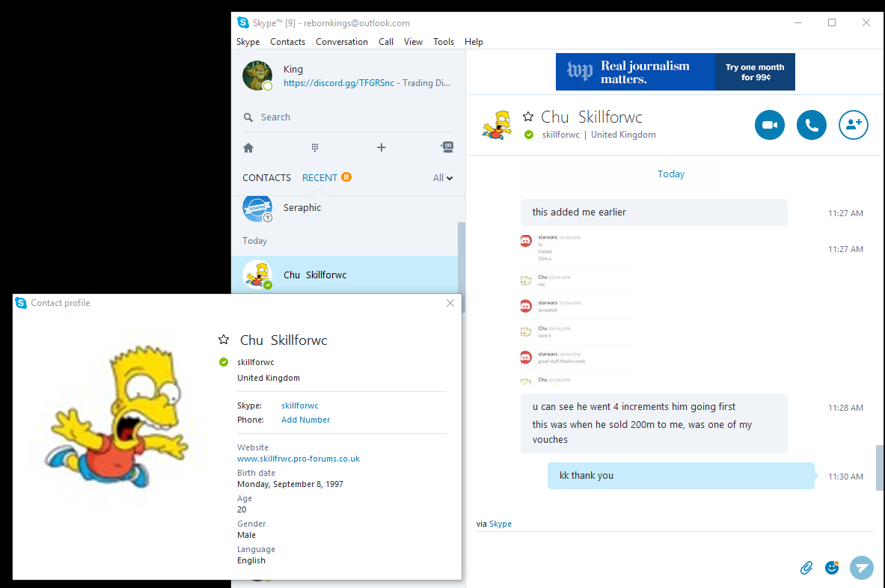Click the via Skype link

click(x=500, y=524)
